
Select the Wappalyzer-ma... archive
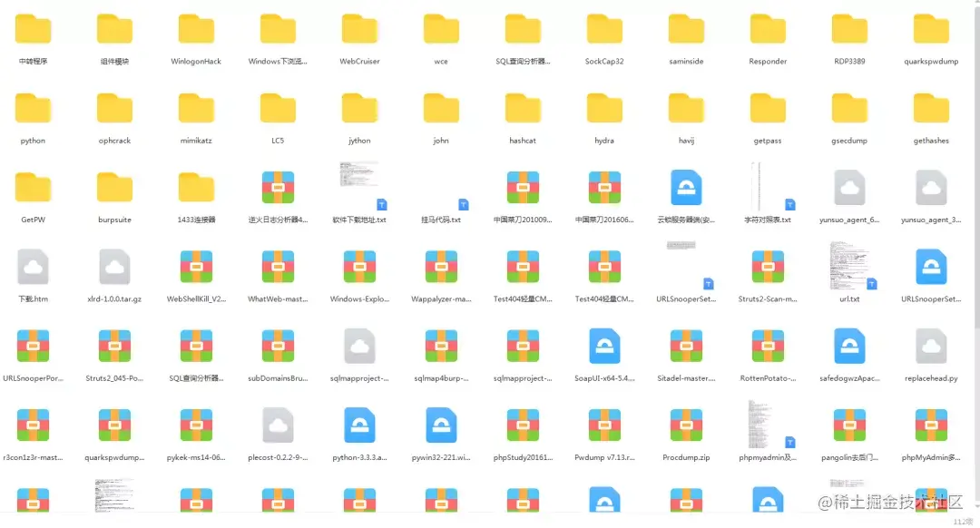[x=441, y=267]
